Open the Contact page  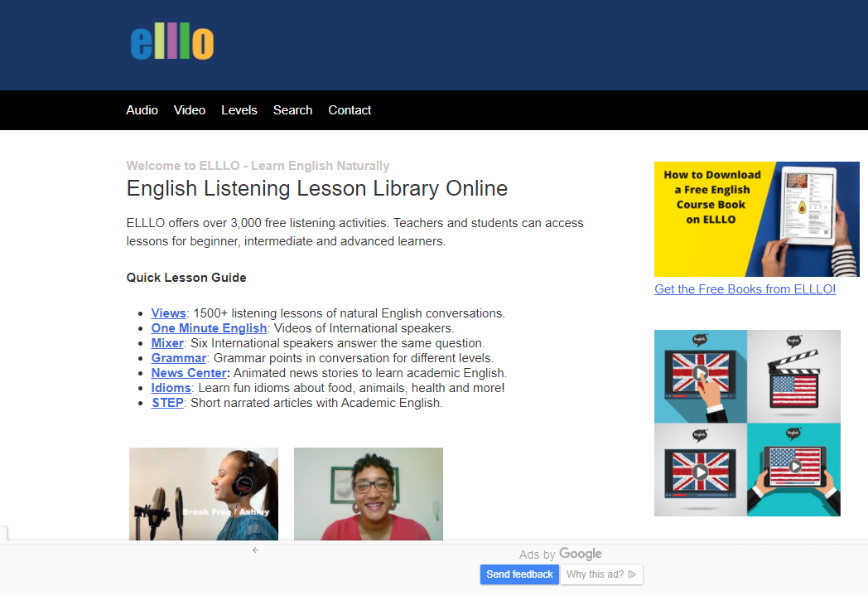pos(350,110)
